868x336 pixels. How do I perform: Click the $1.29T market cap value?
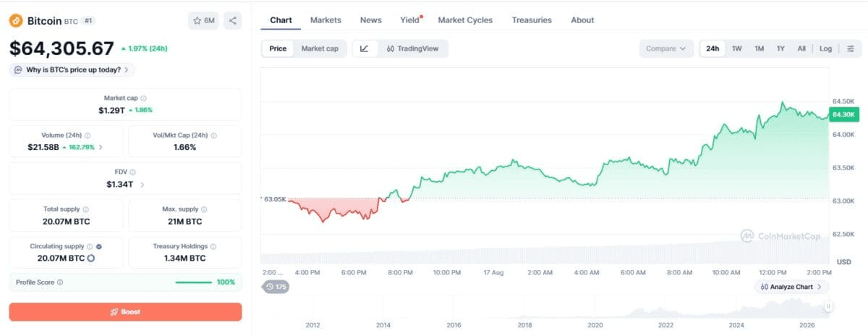(x=112, y=110)
